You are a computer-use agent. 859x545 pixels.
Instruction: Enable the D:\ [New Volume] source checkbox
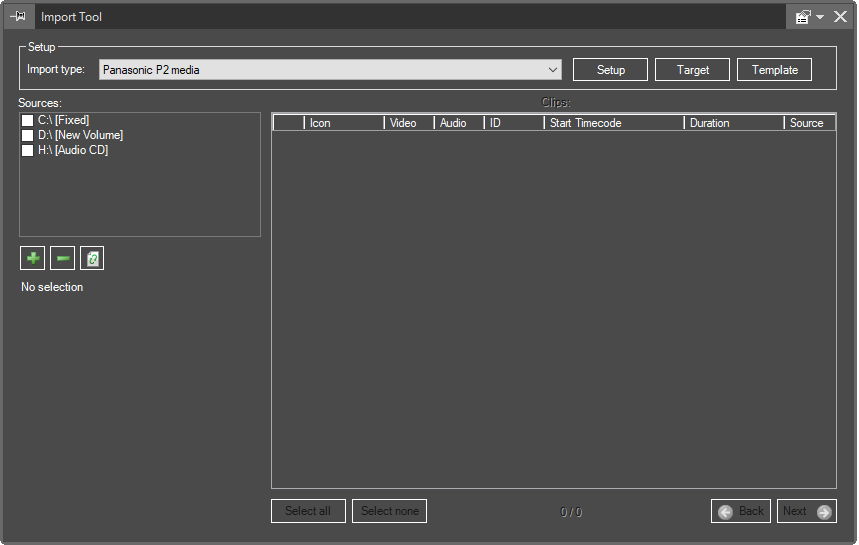pyautogui.click(x=28, y=136)
